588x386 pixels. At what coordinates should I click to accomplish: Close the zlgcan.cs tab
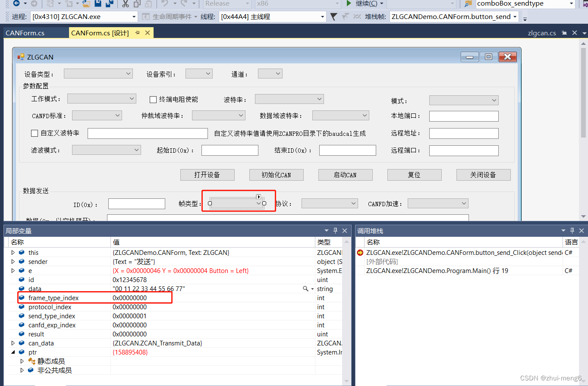pyautogui.click(x=575, y=33)
